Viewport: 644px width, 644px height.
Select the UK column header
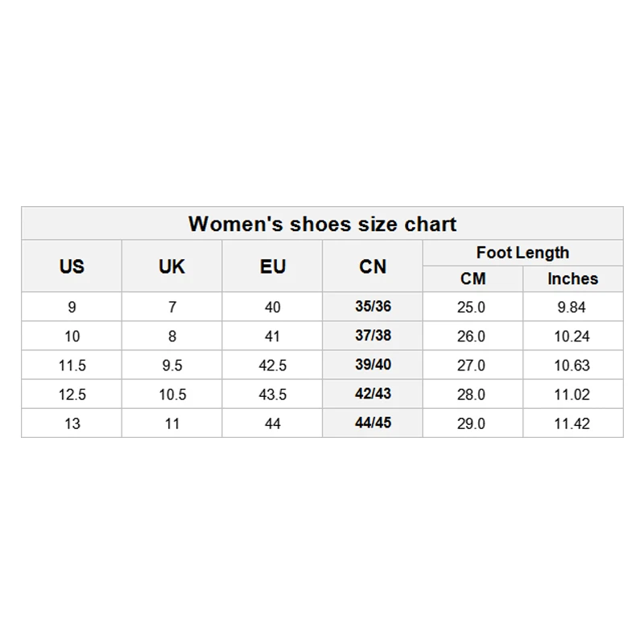(x=171, y=266)
